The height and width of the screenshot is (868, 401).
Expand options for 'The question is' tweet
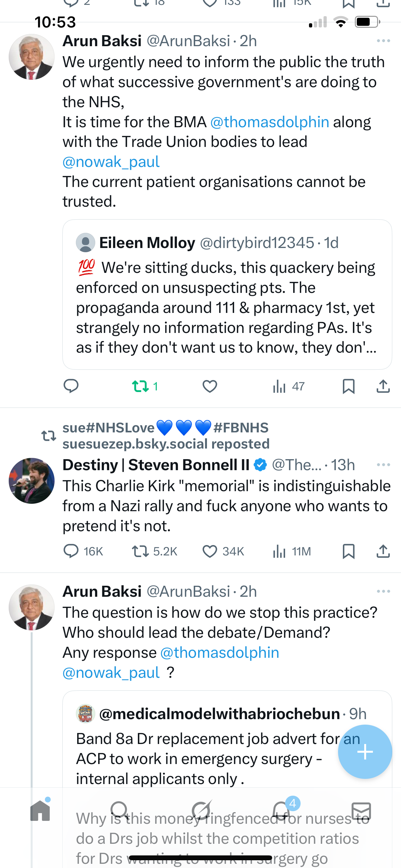383,591
